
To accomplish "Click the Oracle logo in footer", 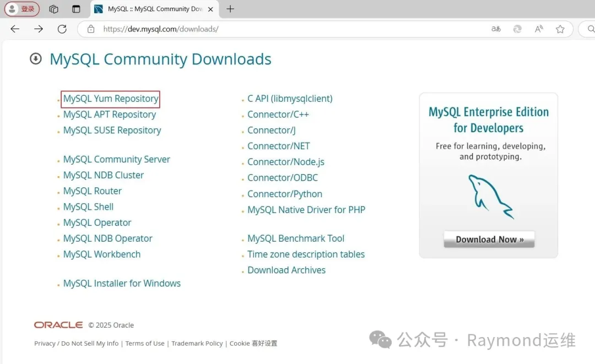I will 58,325.
